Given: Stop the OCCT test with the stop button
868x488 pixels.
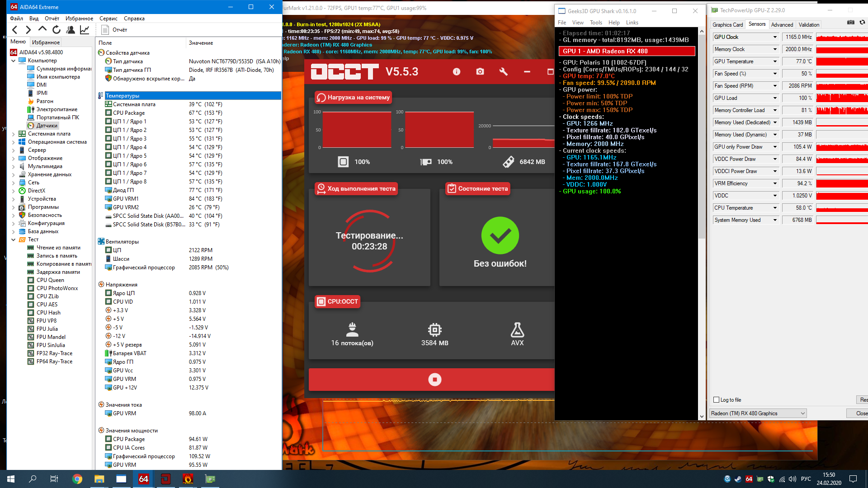Looking at the screenshot, I should point(434,380).
